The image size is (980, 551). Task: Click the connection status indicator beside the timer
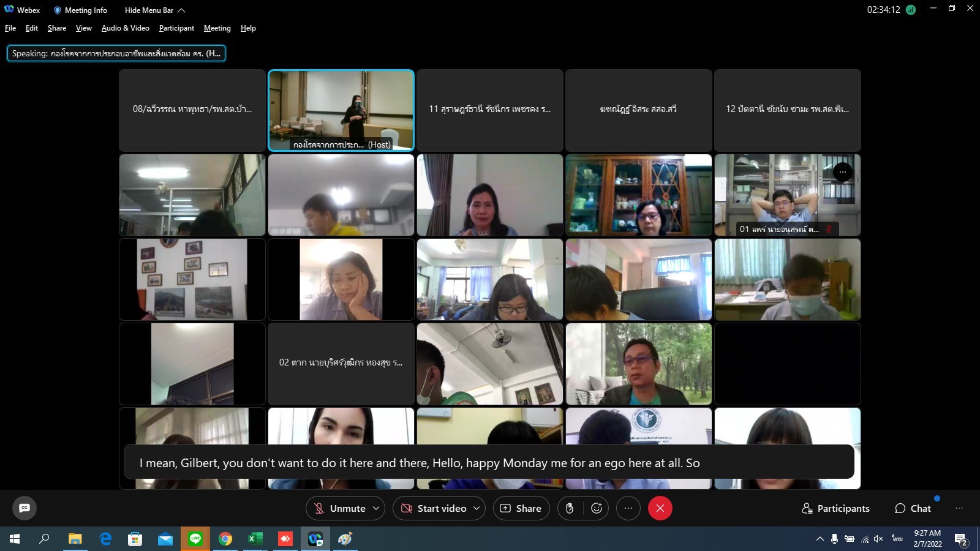point(911,10)
